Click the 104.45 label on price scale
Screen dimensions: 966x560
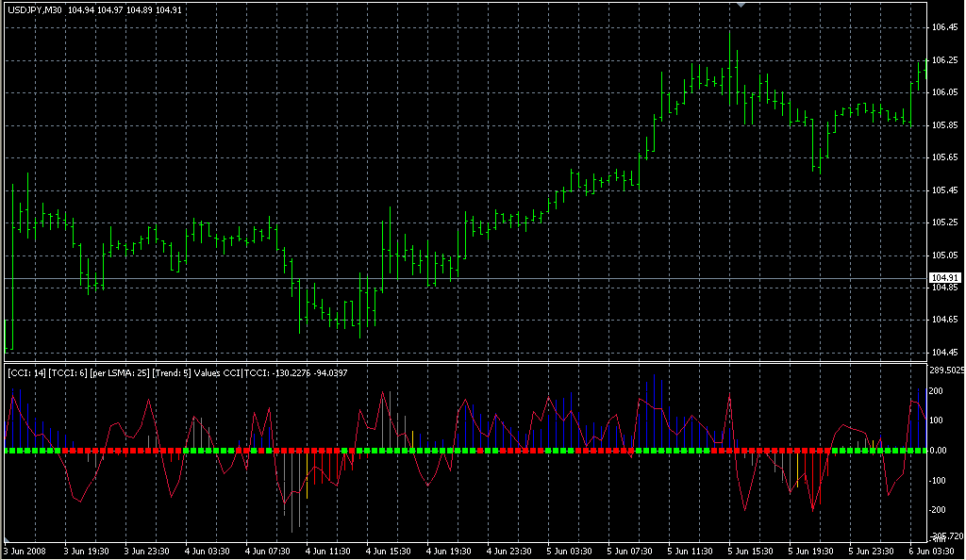click(x=945, y=353)
